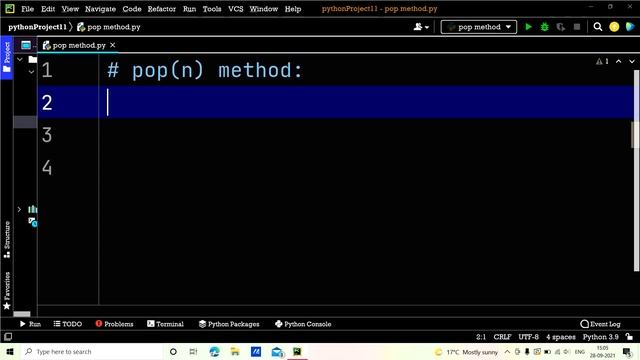Open the Event Log panel
This screenshot has height=360, width=640.
600,324
